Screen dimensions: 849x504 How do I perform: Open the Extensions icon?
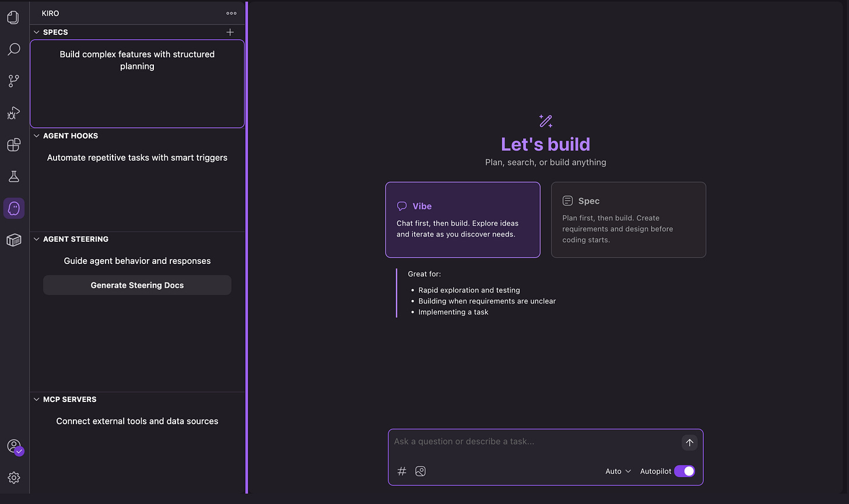(13, 144)
